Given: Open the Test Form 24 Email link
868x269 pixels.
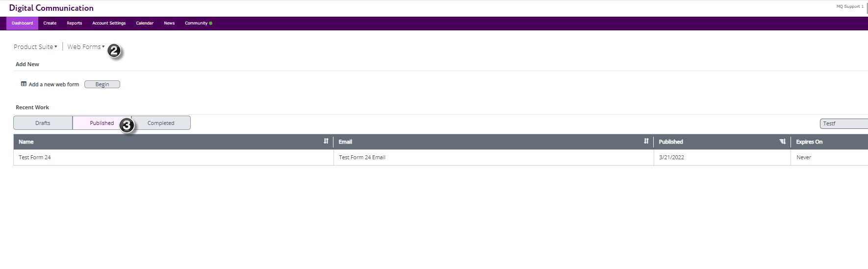Looking at the screenshot, I should coord(362,157).
